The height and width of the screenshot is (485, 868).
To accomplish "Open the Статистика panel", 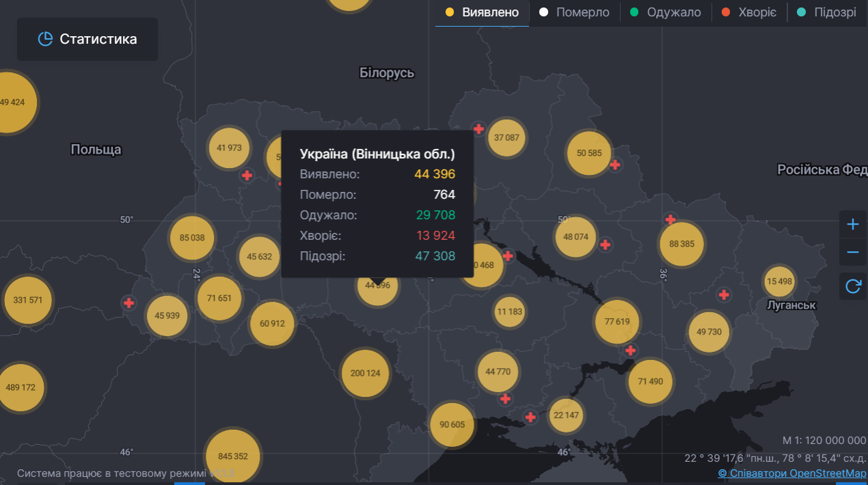I will pos(87,39).
